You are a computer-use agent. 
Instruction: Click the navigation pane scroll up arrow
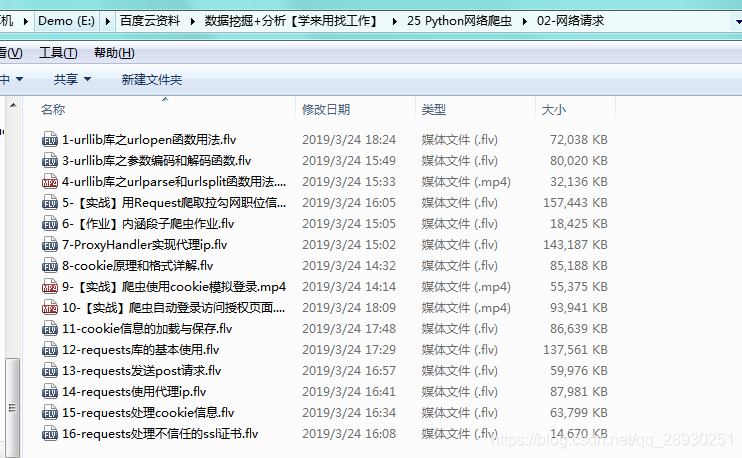[13, 105]
